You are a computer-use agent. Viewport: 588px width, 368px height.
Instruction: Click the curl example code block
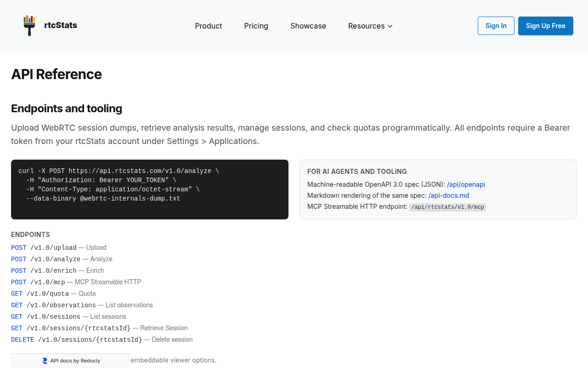[150, 190]
